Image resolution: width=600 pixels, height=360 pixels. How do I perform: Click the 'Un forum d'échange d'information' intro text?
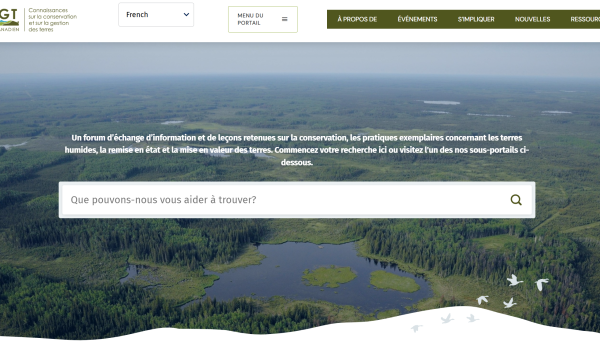(297, 150)
